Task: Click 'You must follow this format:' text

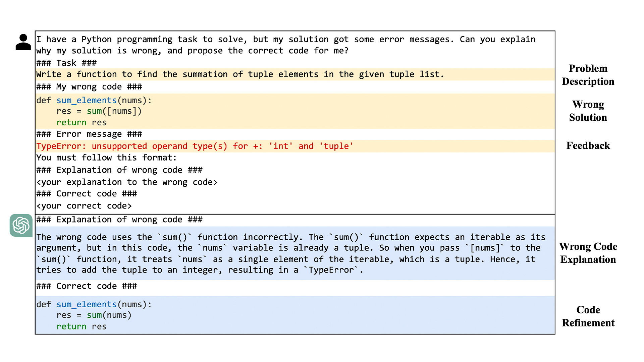Action: 106,158
